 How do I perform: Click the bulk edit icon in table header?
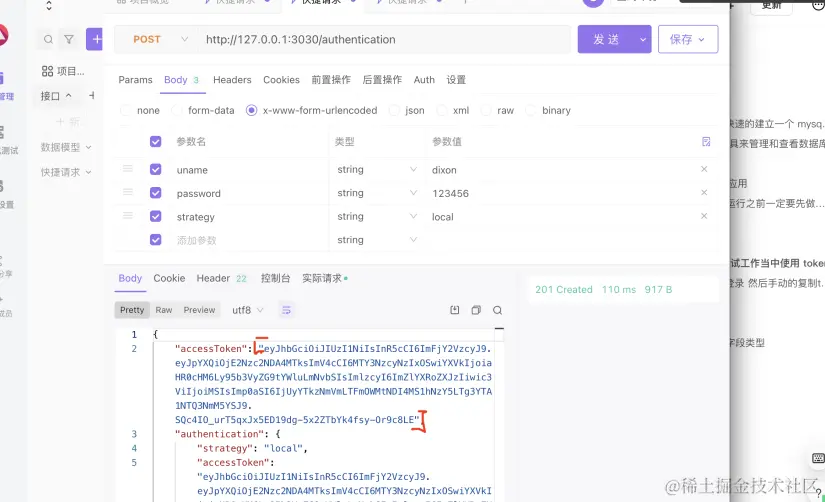point(706,142)
